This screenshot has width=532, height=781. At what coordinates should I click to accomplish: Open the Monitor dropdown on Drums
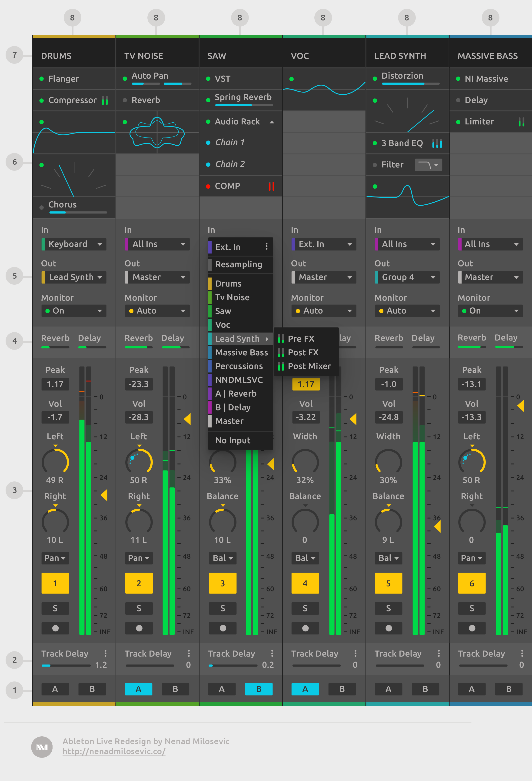click(74, 311)
